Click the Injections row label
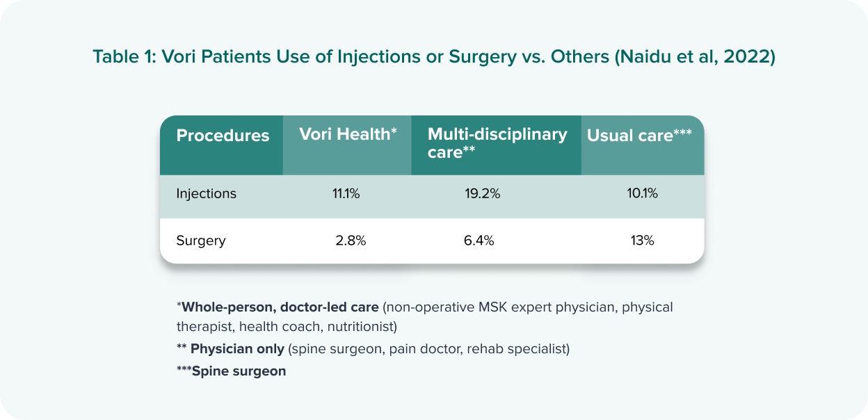This screenshot has width=868, height=420. click(206, 194)
